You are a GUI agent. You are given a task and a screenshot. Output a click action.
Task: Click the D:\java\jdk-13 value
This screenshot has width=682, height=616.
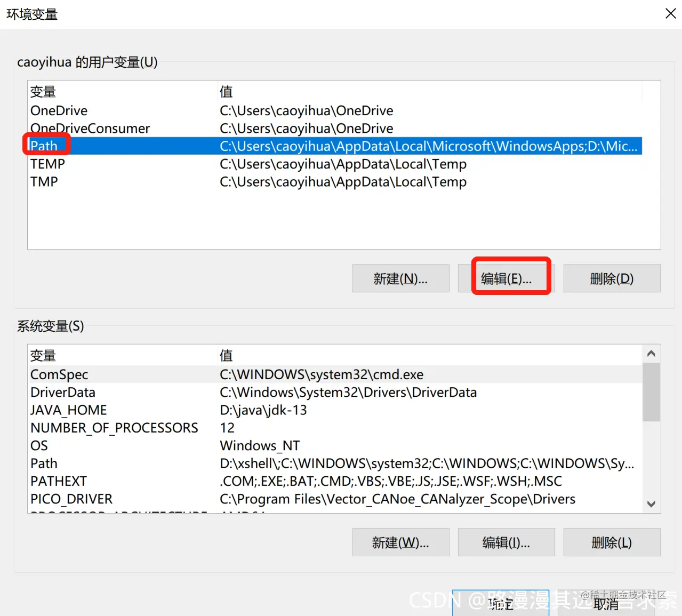(263, 410)
